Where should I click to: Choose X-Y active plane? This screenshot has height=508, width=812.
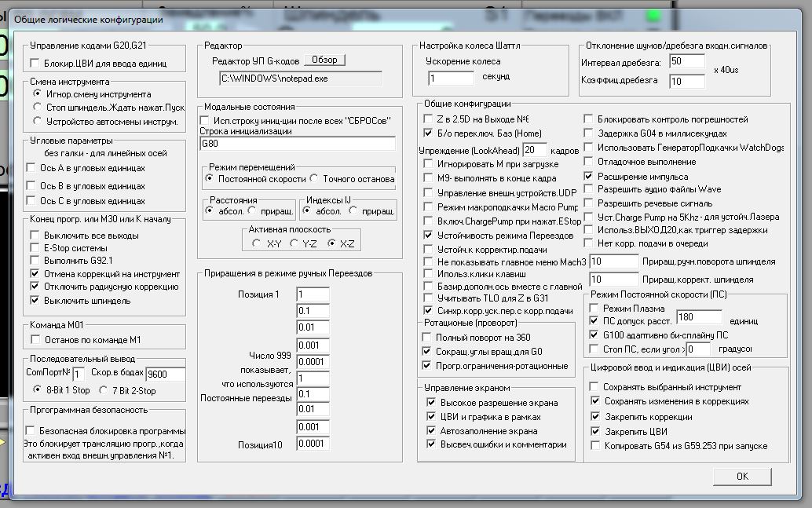(x=256, y=243)
